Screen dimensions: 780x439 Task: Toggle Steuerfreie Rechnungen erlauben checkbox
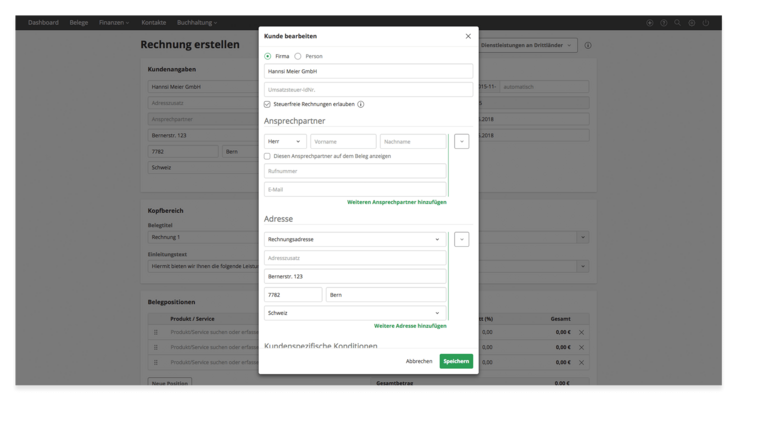tap(268, 104)
